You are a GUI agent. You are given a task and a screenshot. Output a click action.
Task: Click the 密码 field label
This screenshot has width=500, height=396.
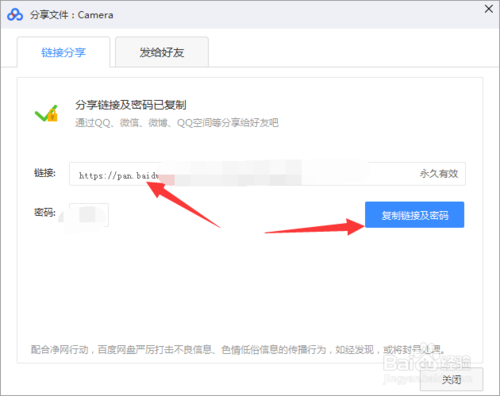45,212
